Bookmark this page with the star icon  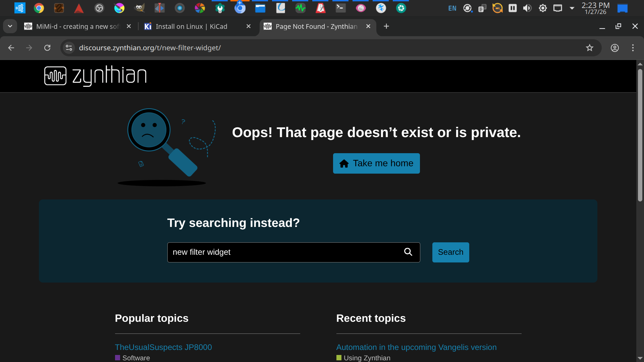(589, 48)
